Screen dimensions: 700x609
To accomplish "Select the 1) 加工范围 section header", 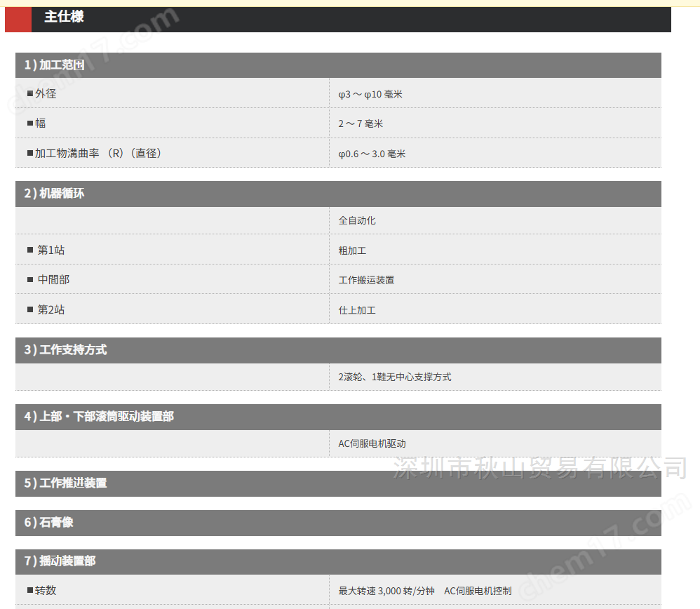I will point(338,65).
